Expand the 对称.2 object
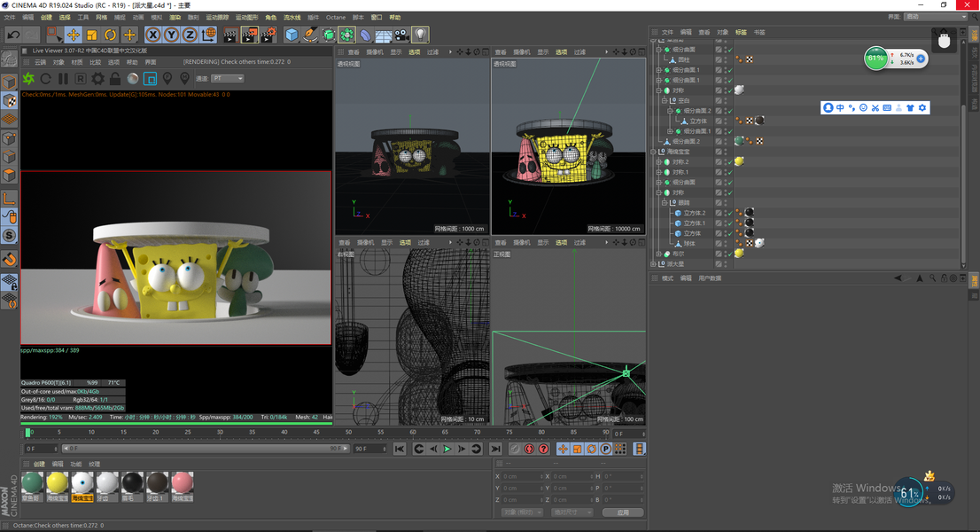Viewport: 980px width, 532px height. pyautogui.click(x=658, y=162)
